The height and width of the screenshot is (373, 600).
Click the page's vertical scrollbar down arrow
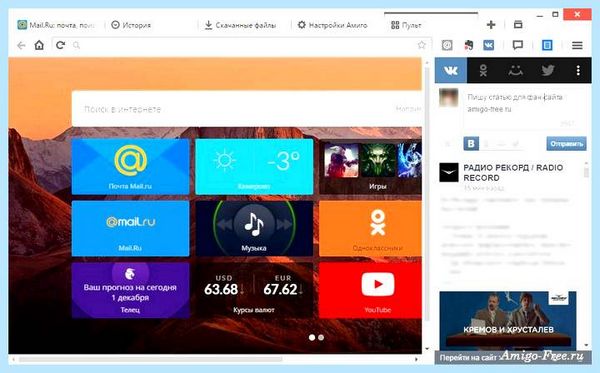pyautogui.click(x=427, y=349)
